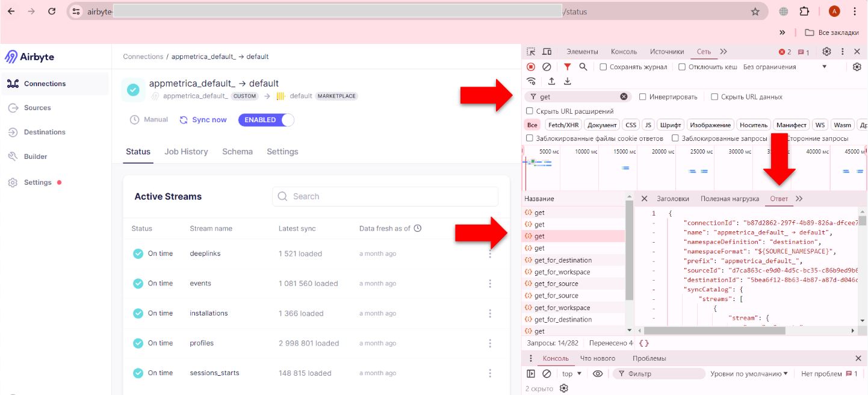Image resolution: width=868 pixels, height=395 pixels.
Task: Open the console 'top' context dropdown
Action: 571,374
